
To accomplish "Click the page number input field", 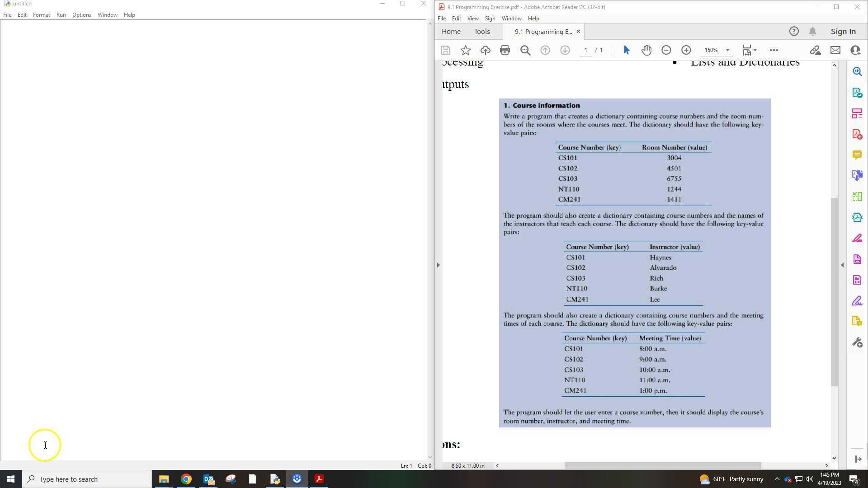I will [x=585, y=50].
